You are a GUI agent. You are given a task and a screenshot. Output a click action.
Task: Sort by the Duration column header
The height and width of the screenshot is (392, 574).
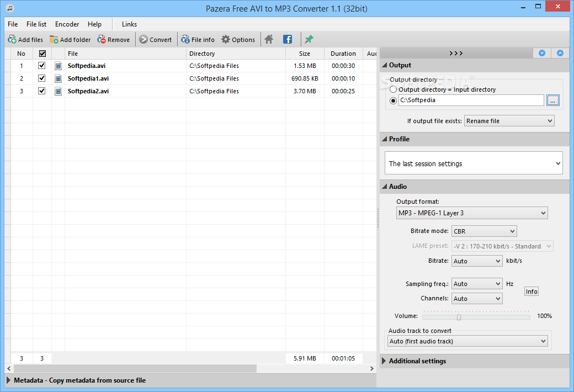pos(343,54)
